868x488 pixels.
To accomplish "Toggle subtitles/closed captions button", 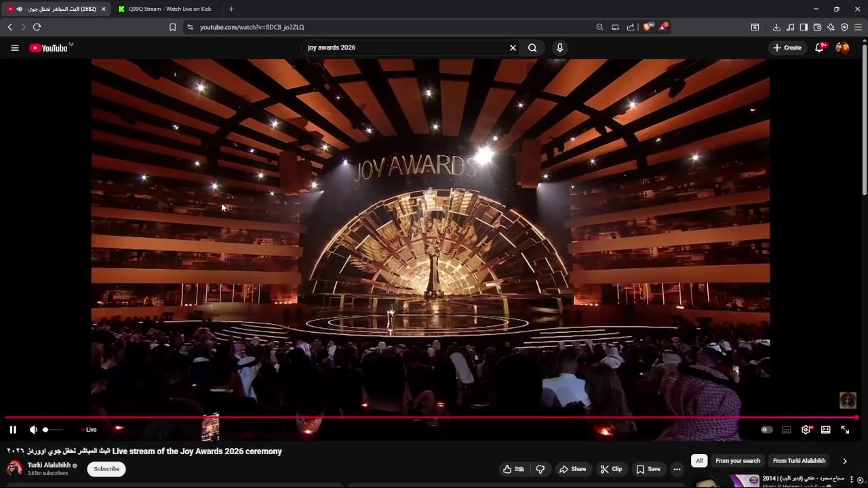I will (786, 430).
